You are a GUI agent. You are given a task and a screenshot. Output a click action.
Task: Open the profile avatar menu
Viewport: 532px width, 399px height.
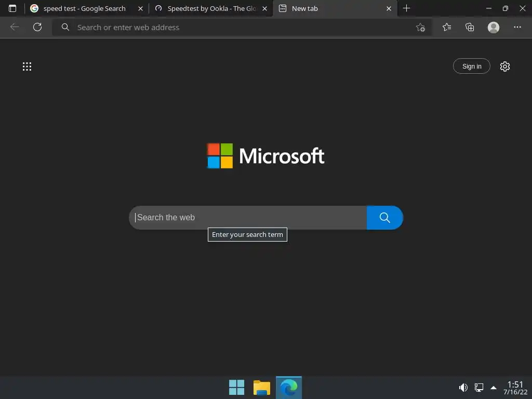(x=494, y=27)
